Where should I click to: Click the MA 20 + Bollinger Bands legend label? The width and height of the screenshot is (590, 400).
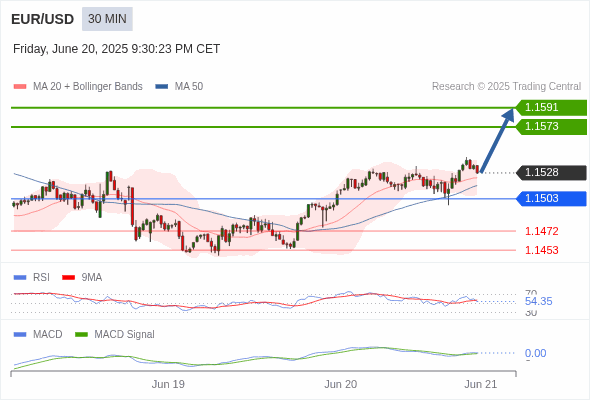pos(88,87)
